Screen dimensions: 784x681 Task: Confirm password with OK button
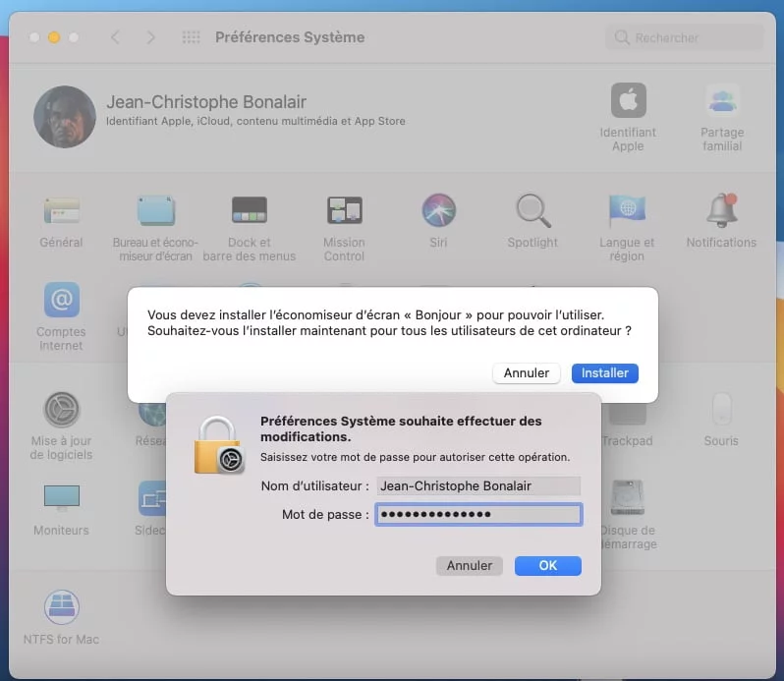(548, 565)
